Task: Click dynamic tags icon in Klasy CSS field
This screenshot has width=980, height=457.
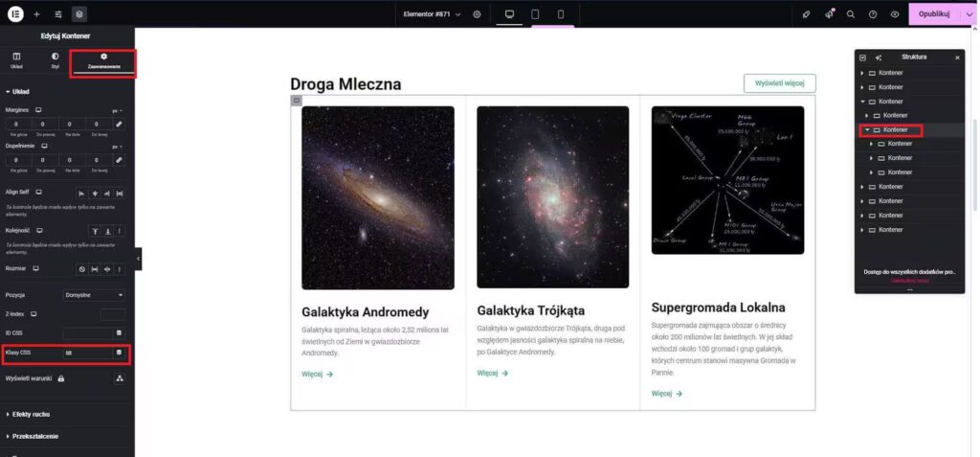Action: [x=119, y=354]
